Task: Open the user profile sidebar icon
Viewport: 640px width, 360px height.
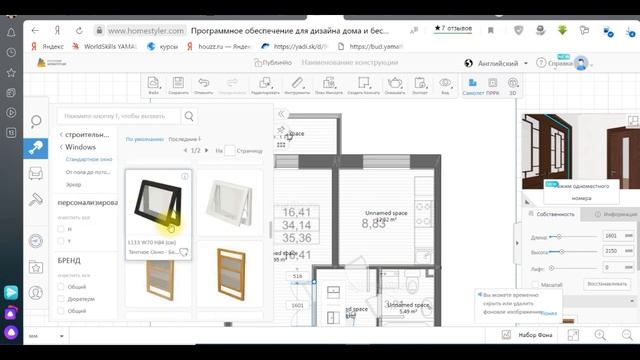Action: (36, 293)
